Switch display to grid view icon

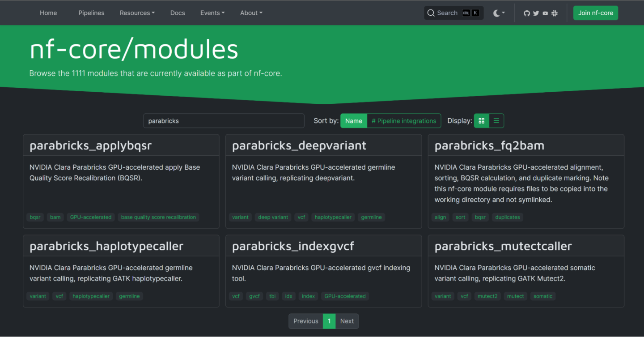[481, 120]
